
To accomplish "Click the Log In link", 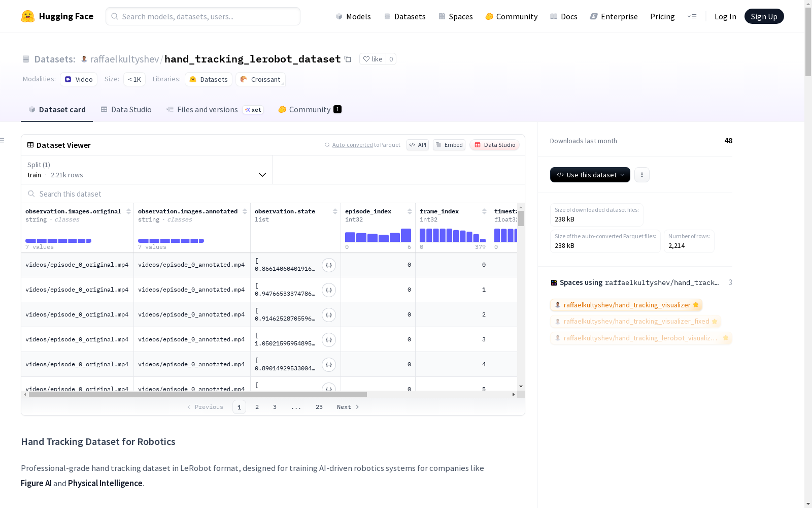I will point(725,16).
